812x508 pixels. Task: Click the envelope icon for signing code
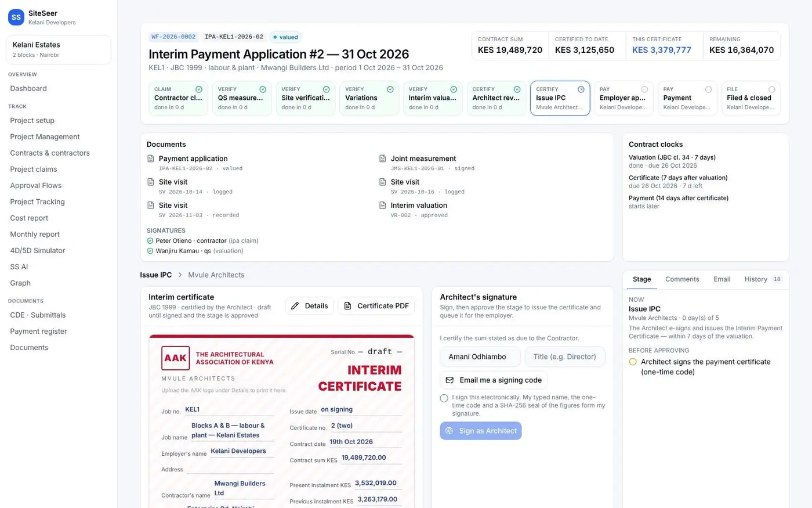449,380
